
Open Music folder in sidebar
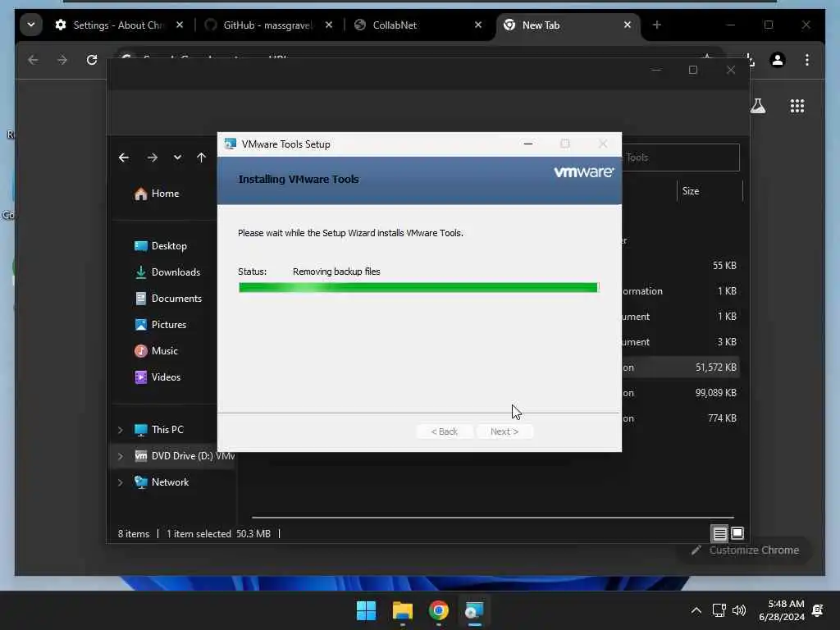pos(157,351)
